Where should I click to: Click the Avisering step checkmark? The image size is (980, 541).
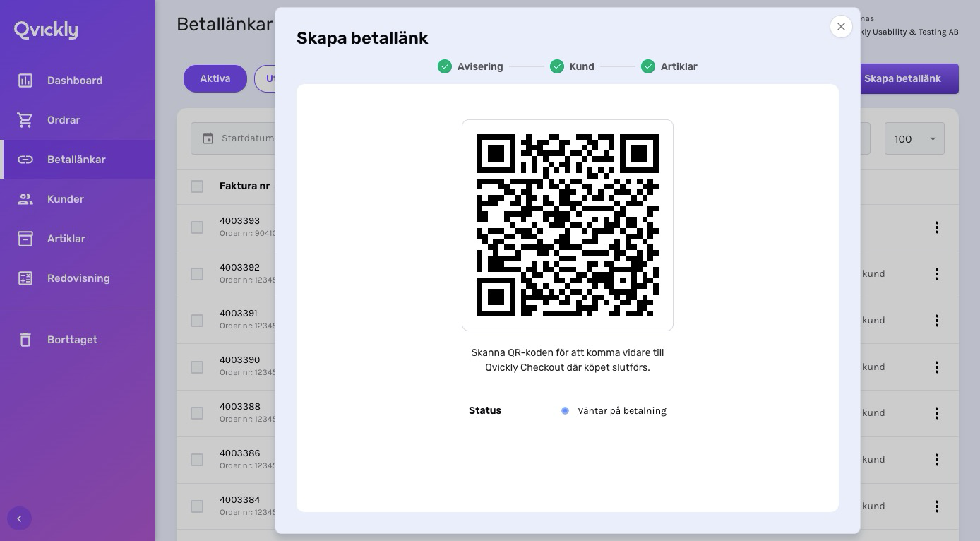tap(445, 66)
